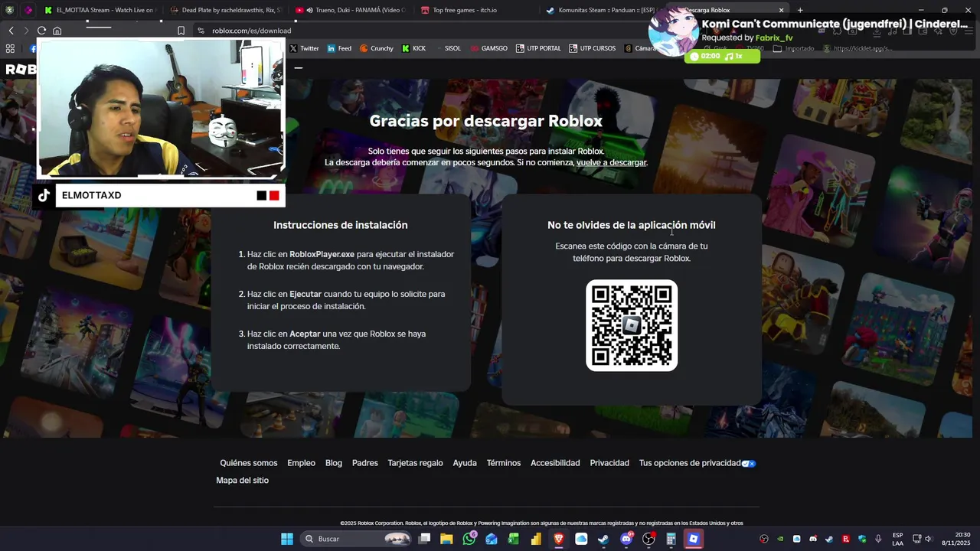Switch to the Top free games itch.io tab
Viewport: 980px width, 551px height.
tap(475, 10)
